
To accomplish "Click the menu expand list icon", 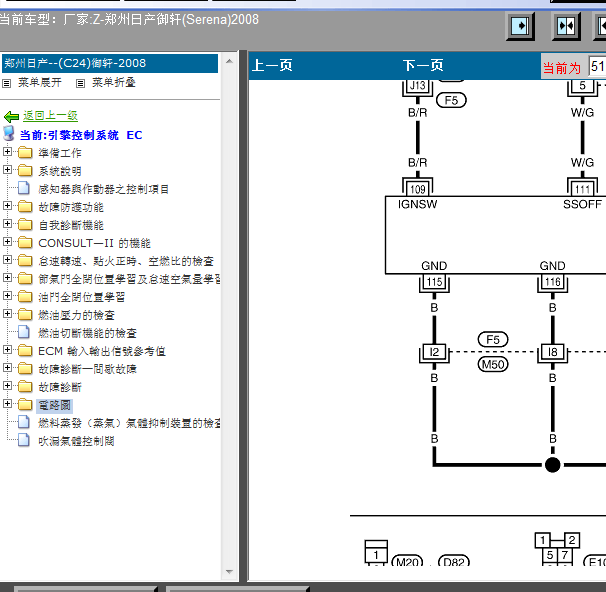I will (x=7, y=83).
